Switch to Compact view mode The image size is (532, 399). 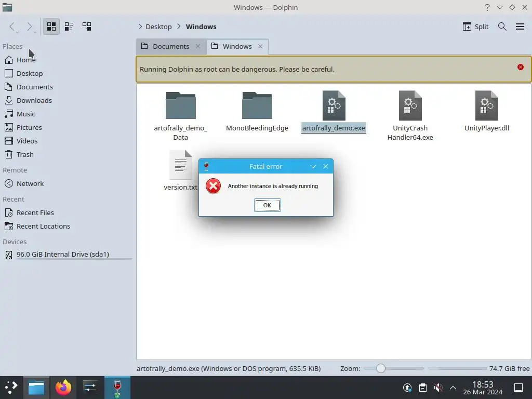pyautogui.click(x=69, y=26)
